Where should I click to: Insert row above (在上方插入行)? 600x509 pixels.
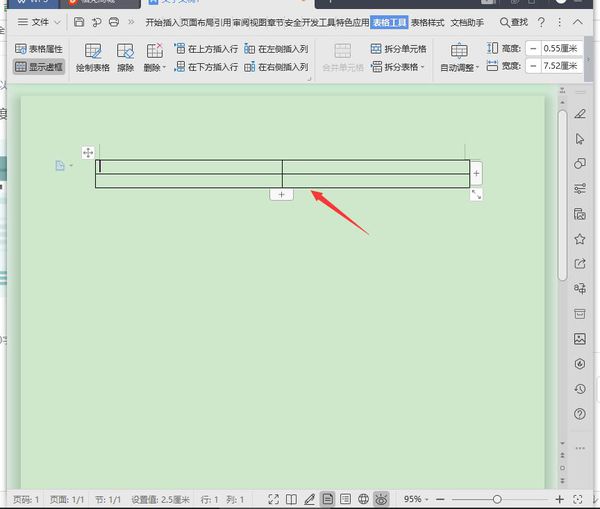click(x=206, y=49)
